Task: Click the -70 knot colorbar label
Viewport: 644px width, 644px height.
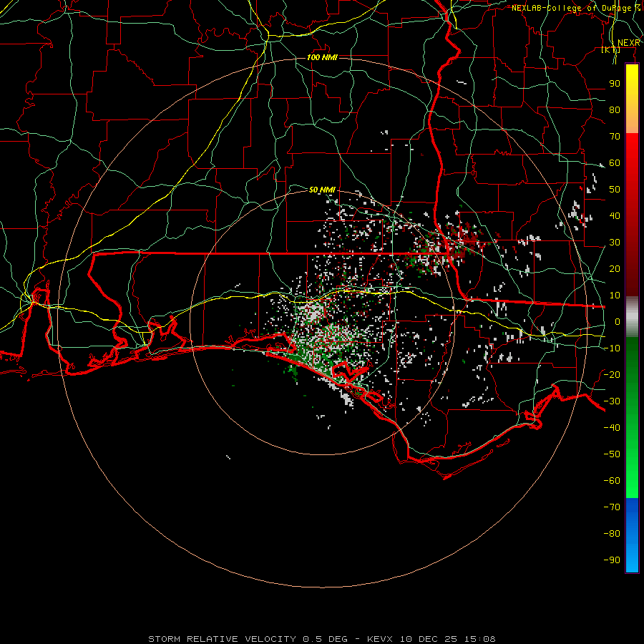Action: tap(612, 507)
